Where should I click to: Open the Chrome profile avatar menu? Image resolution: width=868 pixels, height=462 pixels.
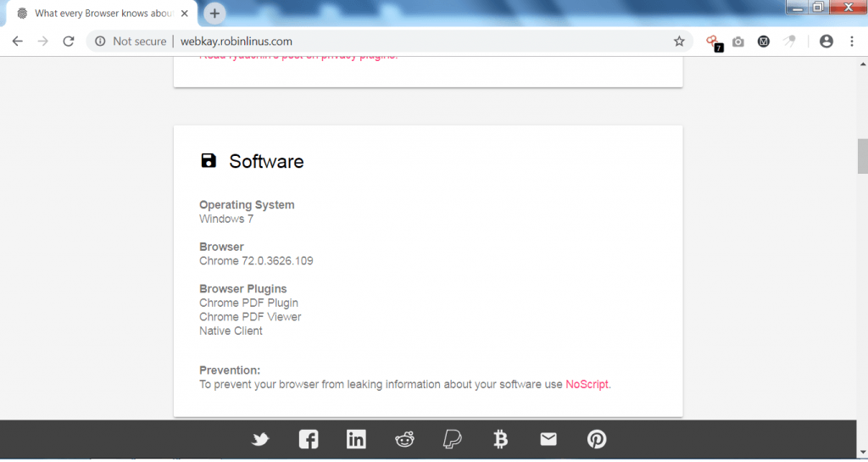[x=826, y=42]
